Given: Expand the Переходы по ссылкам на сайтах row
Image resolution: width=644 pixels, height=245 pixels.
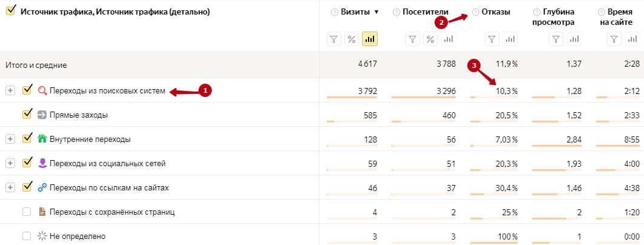Looking at the screenshot, I should tap(10, 187).
